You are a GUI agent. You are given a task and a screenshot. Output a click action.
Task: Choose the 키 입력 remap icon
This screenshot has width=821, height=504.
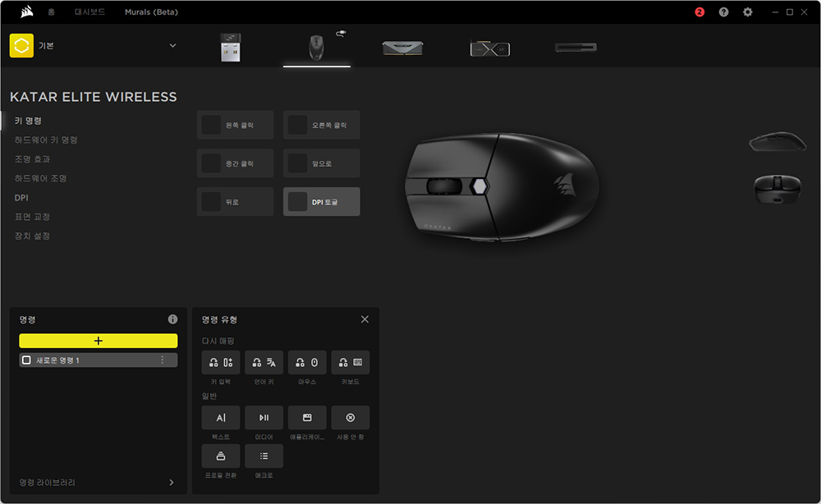point(221,362)
